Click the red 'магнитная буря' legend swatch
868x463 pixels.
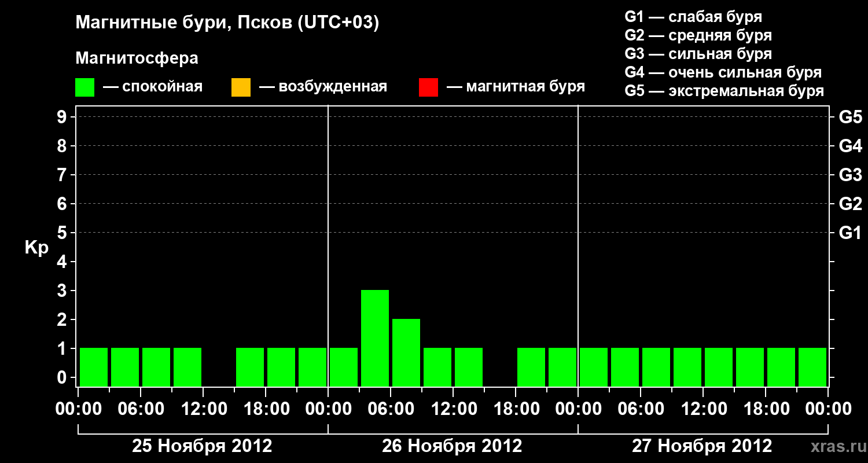428,87
